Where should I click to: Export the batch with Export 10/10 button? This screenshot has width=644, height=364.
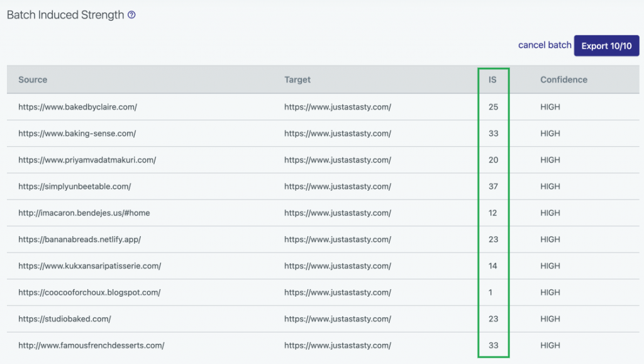pos(606,45)
